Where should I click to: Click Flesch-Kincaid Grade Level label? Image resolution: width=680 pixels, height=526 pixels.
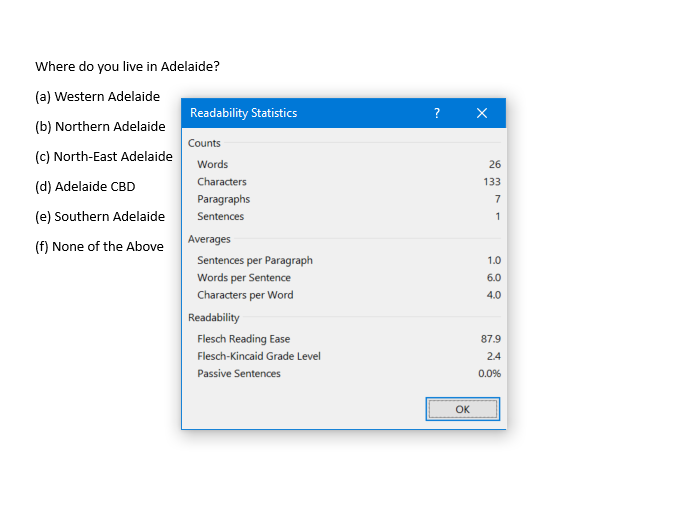coord(259,356)
